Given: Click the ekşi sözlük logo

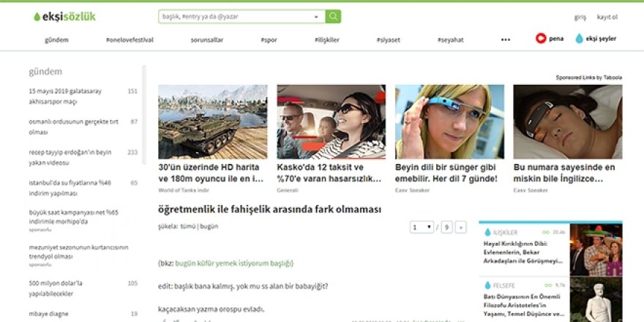Looking at the screenshot, I should [64, 16].
